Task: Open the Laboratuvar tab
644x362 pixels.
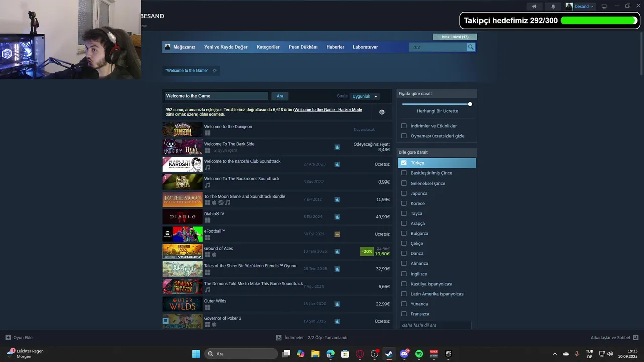Action: (365, 47)
